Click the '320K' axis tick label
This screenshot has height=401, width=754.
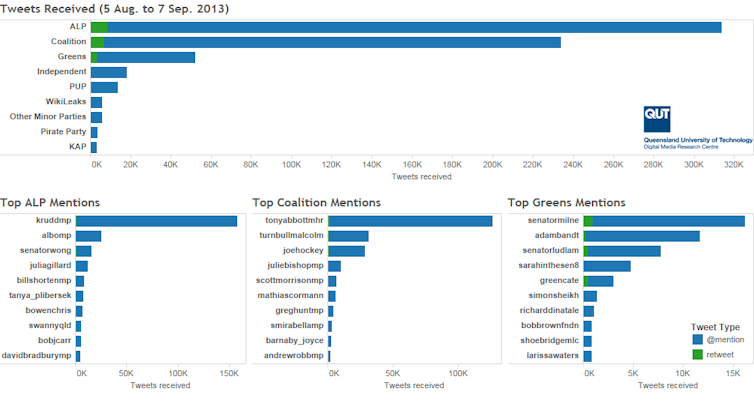pyautogui.click(x=733, y=164)
